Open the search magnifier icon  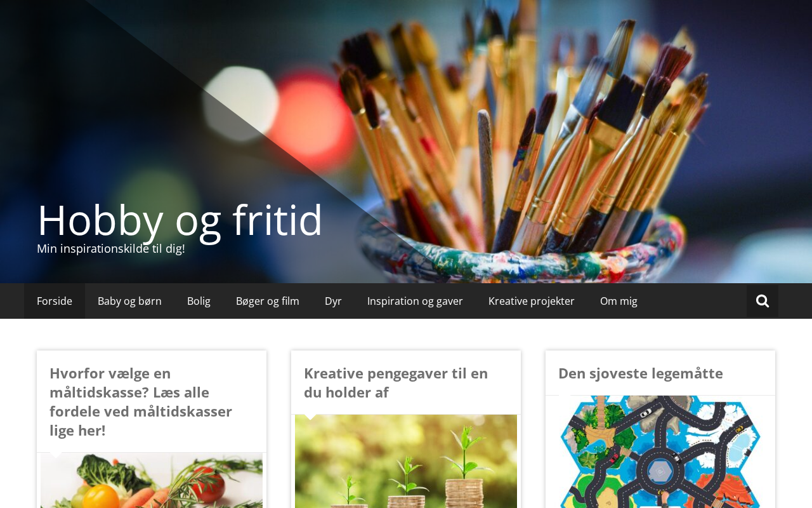(763, 301)
